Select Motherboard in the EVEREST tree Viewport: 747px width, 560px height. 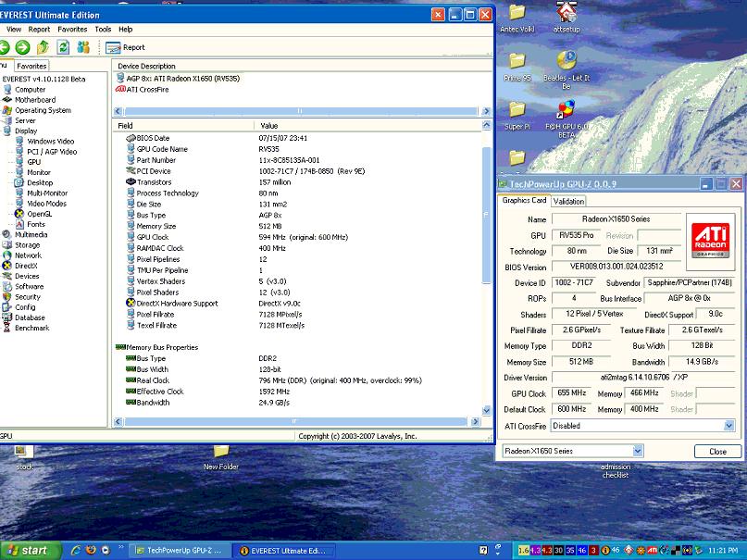coord(35,100)
